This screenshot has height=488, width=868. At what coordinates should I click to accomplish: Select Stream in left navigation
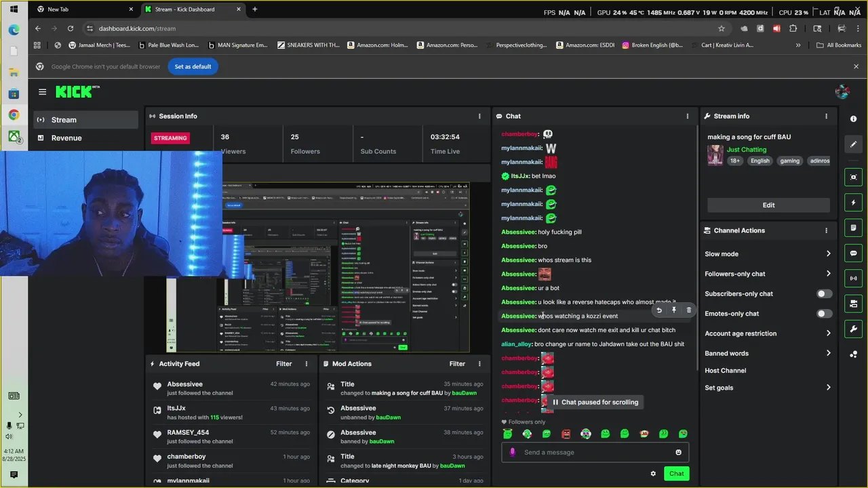pos(87,120)
